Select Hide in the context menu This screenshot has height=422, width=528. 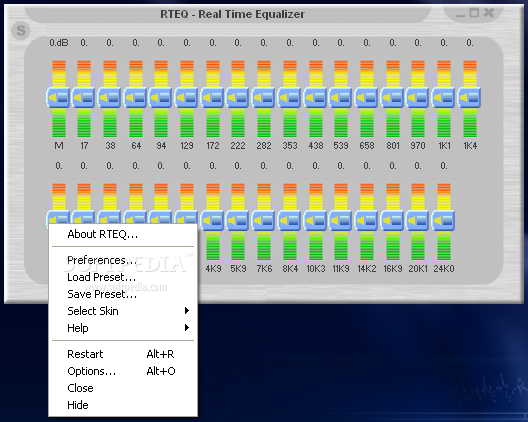123,405
